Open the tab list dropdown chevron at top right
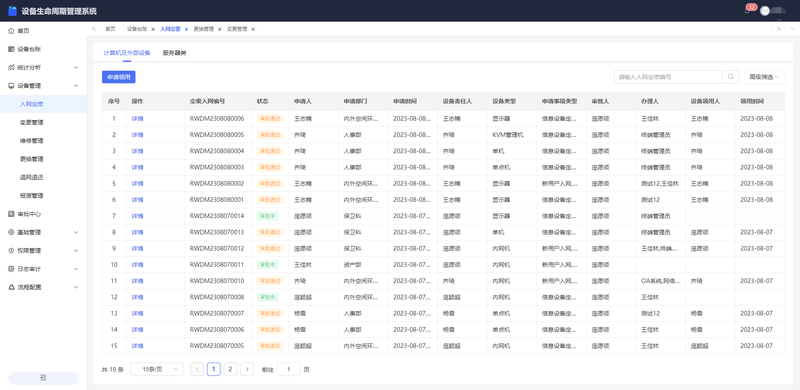800x390 pixels. click(792, 29)
